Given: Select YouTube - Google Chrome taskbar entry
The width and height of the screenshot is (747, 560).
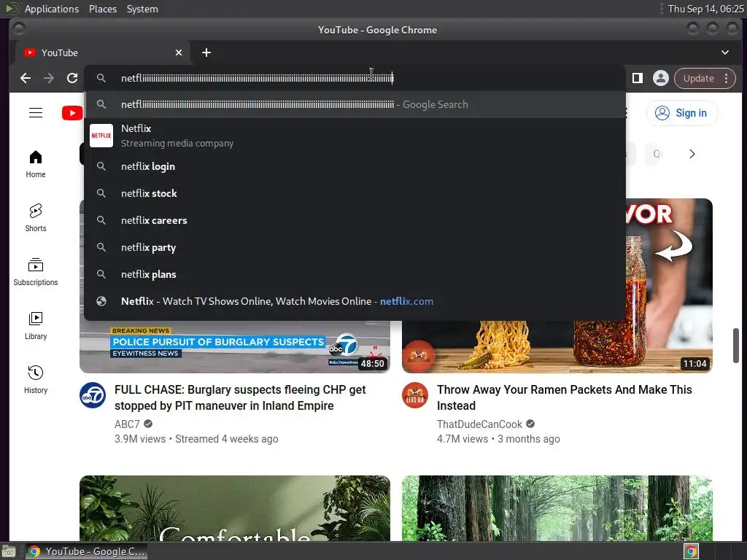Looking at the screenshot, I should pyautogui.click(x=86, y=551).
